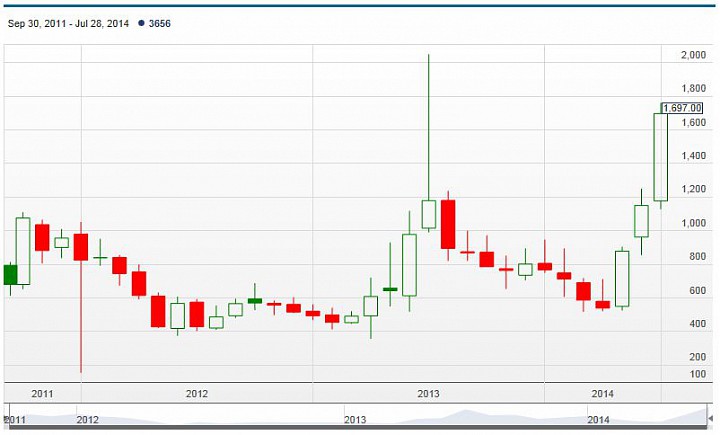
Task: Click the 2,000 price axis label
Action: [693, 55]
